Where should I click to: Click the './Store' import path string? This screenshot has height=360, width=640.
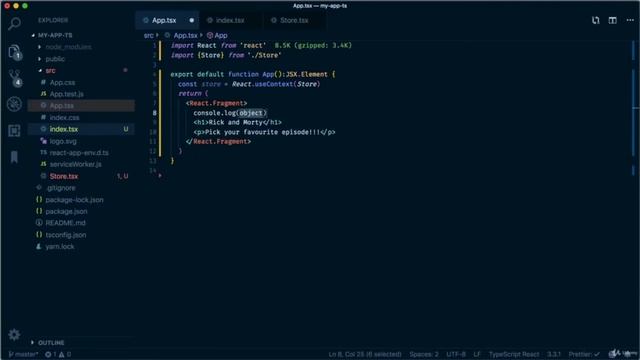264,56
